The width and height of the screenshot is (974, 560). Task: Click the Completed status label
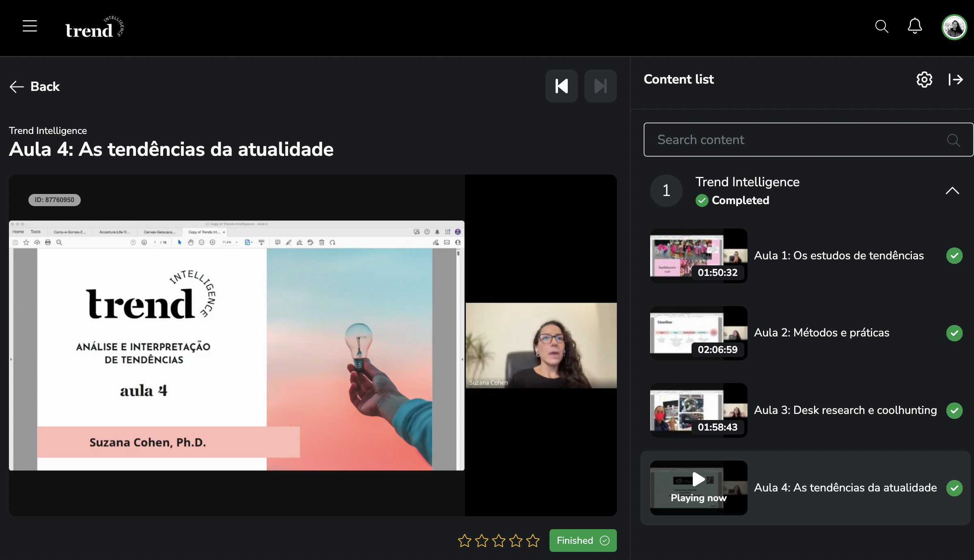[733, 200]
